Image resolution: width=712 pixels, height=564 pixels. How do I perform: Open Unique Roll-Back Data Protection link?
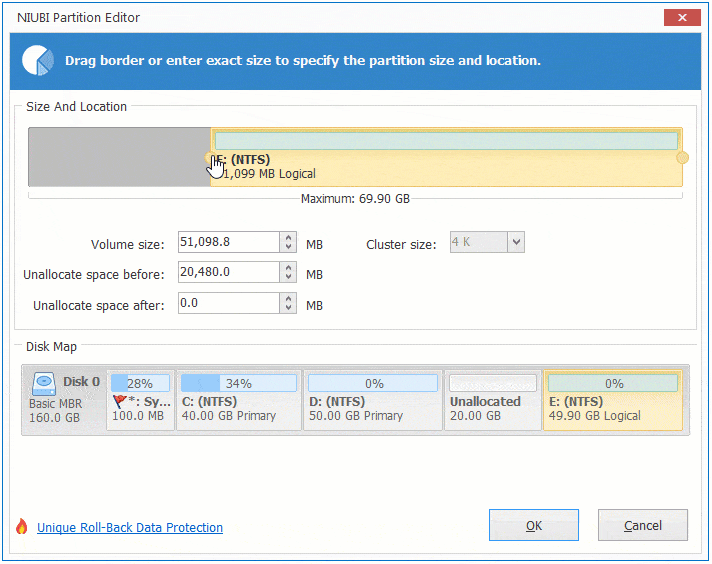tap(130, 528)
